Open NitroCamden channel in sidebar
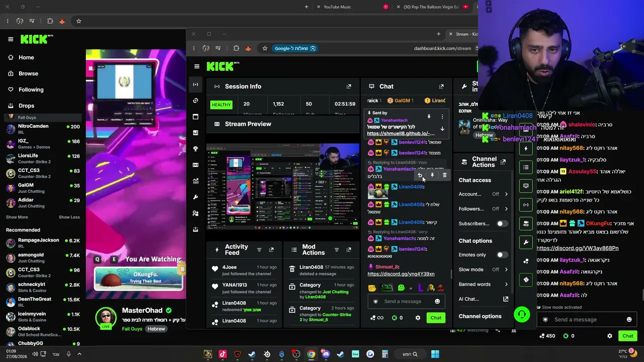The image size is (644, 362). tap(43, 129)
